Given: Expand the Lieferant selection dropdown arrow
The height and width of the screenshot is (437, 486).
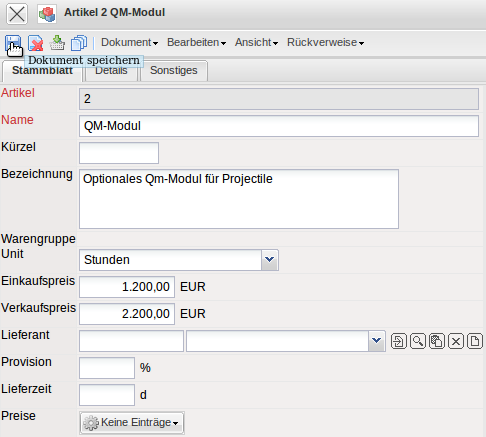Looking at the screenshot, I should [x=377, y=341].
